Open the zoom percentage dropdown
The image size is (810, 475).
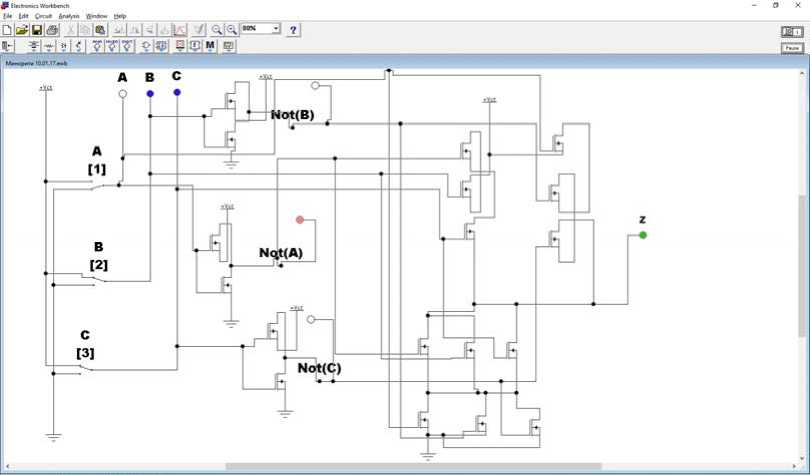pos(276,29)
